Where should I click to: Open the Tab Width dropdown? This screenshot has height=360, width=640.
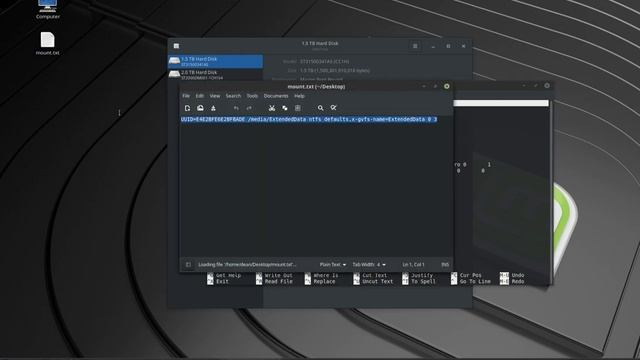coord(369,264)
